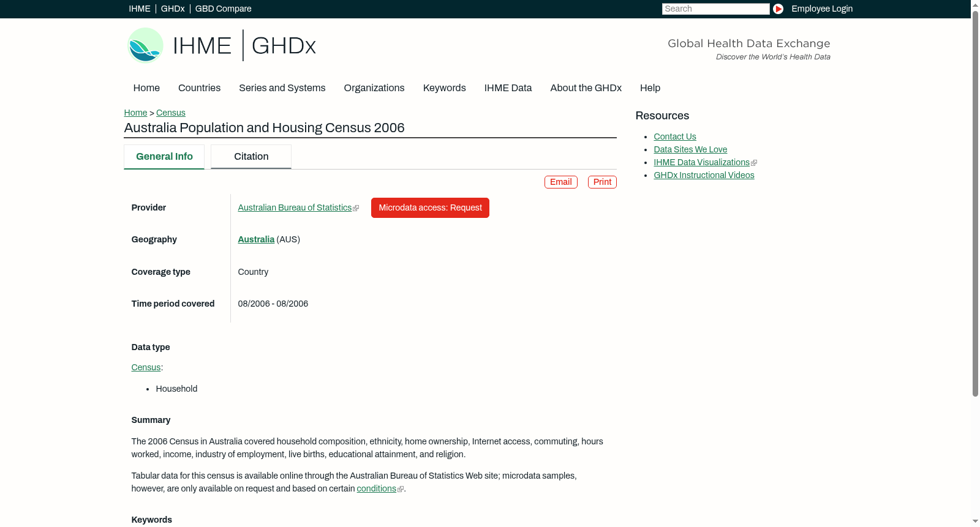Open Countries menu item

click(199, 88)
